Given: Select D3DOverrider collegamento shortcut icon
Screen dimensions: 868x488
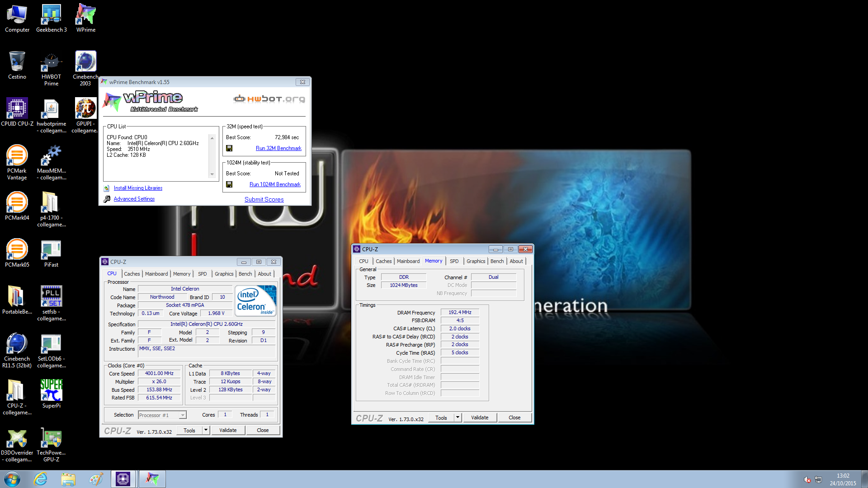Looking at the screenshot, I should [x=17, y=445].
